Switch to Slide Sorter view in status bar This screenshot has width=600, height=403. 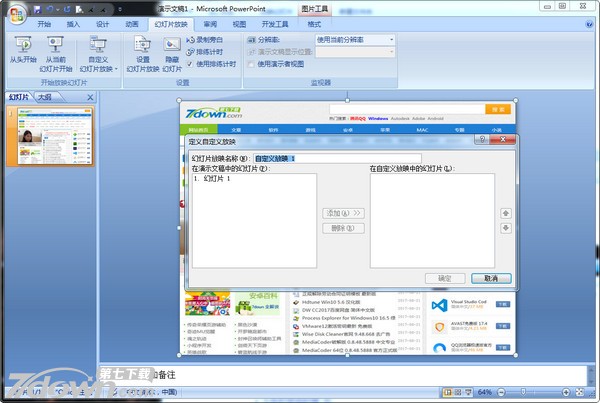pos(458,392)
